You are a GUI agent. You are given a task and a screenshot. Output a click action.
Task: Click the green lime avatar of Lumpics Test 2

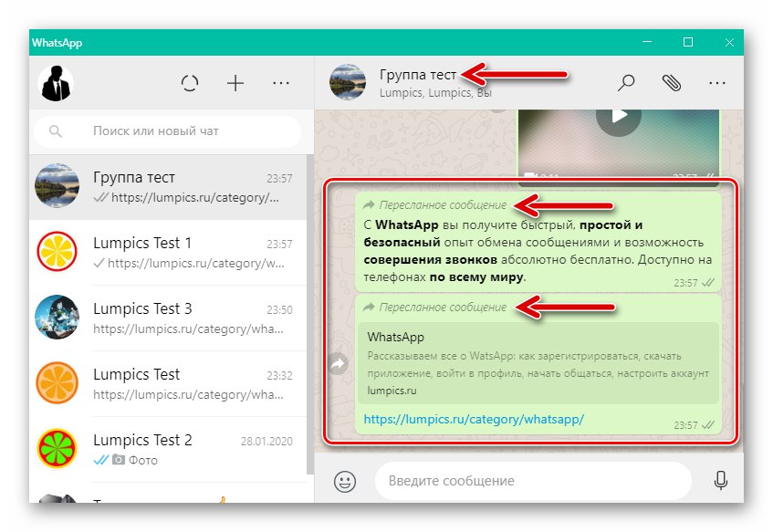click(x=57, y=449)
